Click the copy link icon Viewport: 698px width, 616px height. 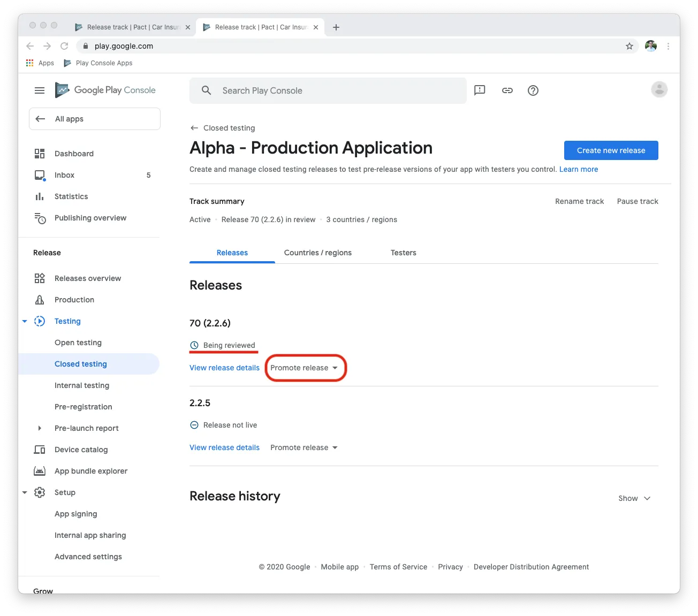(x=507, y=90)
